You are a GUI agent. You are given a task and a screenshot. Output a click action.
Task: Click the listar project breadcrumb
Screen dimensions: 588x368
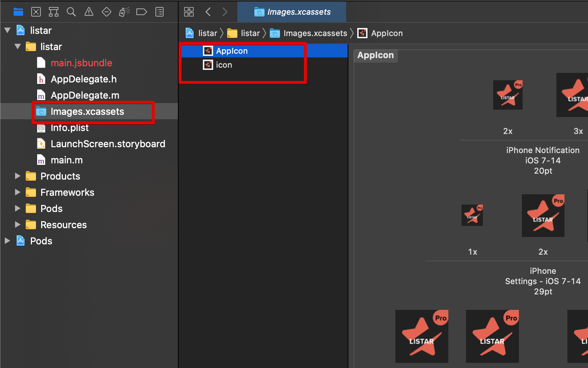point(202,33)
